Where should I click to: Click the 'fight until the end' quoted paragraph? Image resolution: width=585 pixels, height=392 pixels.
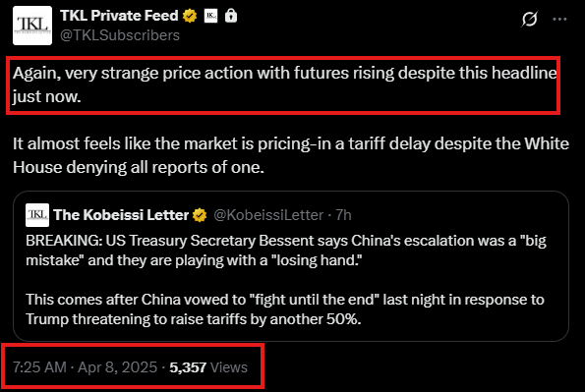[x=285, y=309]
